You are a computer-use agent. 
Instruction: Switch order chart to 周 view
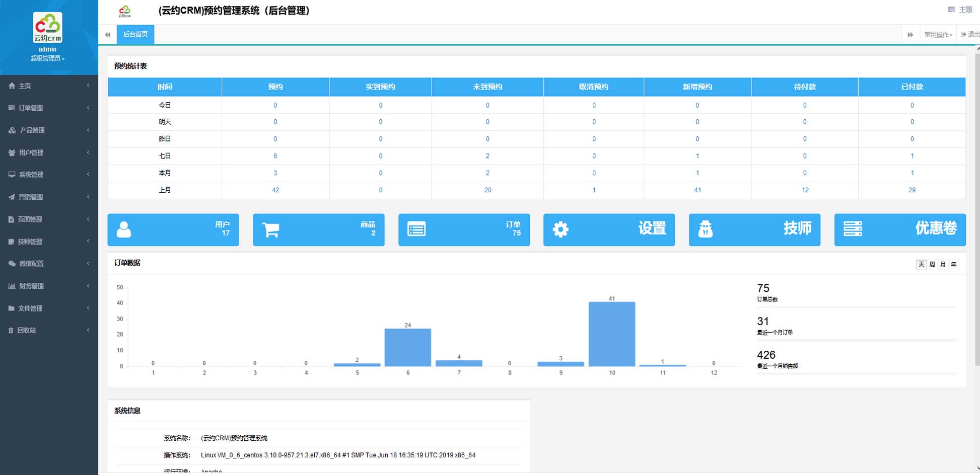click(932, 265)
